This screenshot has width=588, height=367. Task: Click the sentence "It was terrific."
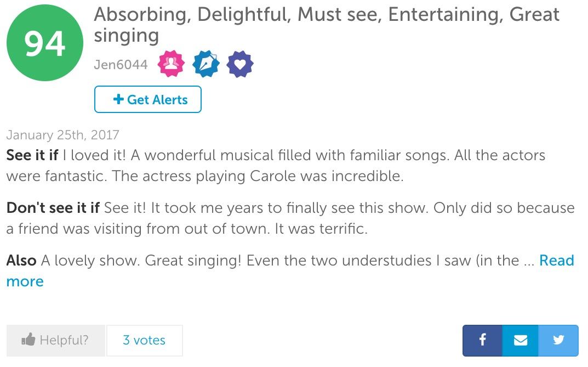pos(321,229)
